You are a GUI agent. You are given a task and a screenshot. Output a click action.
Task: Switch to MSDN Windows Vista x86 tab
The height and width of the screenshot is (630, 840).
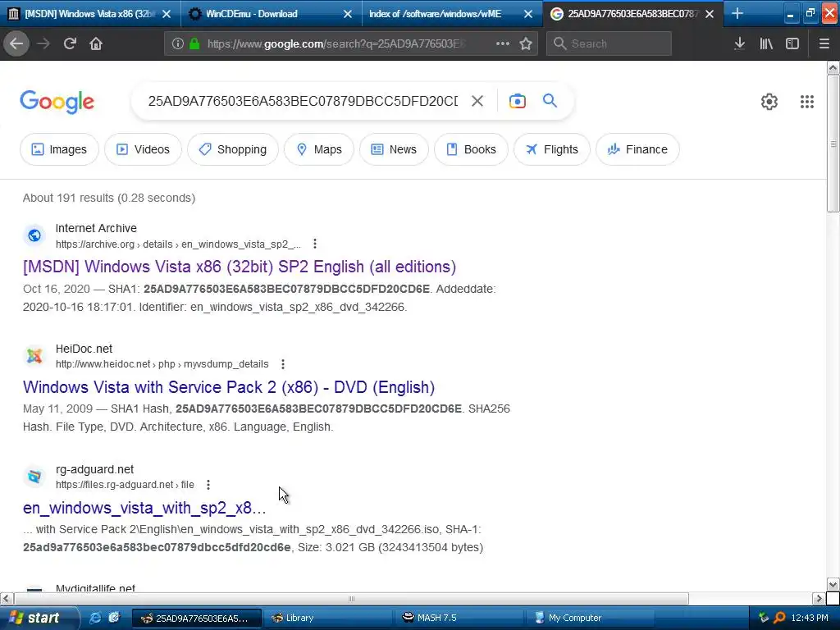[x=90, y=14]
